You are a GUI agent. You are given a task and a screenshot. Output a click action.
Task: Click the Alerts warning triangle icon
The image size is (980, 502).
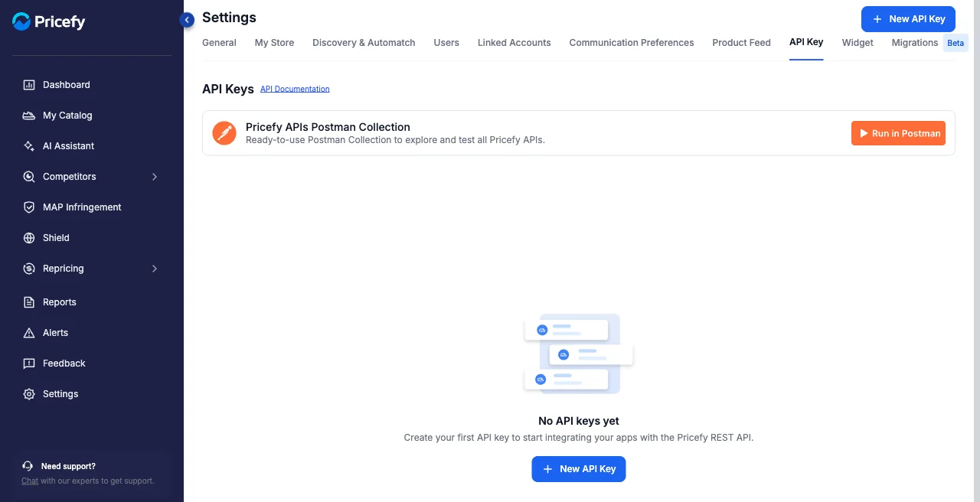click(x=29, y=333)
